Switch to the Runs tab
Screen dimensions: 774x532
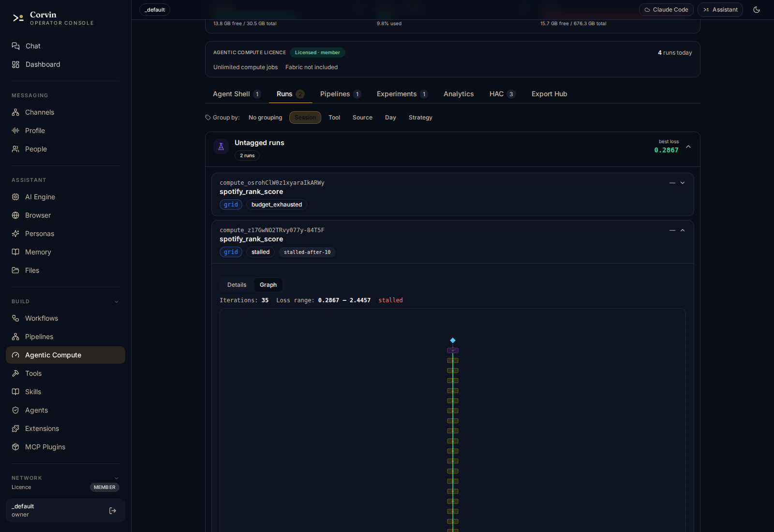coord(290,94)
